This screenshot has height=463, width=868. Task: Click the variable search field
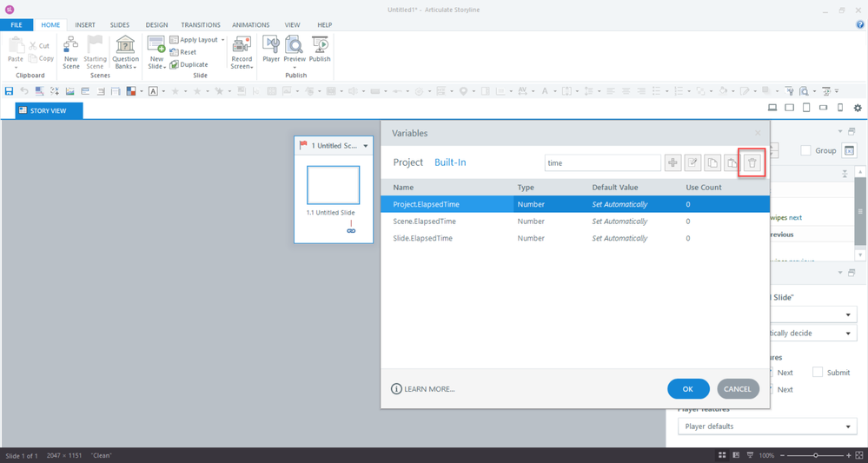[602, 162]
